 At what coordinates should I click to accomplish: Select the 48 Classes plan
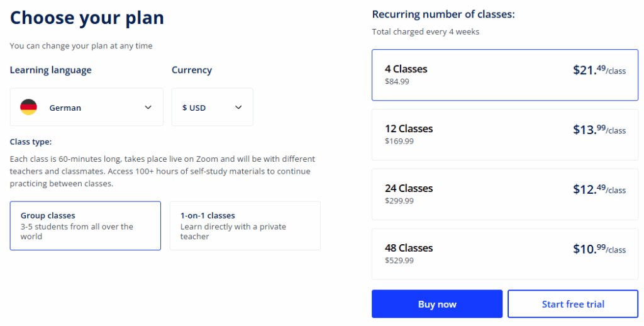(x=504, y=254)
